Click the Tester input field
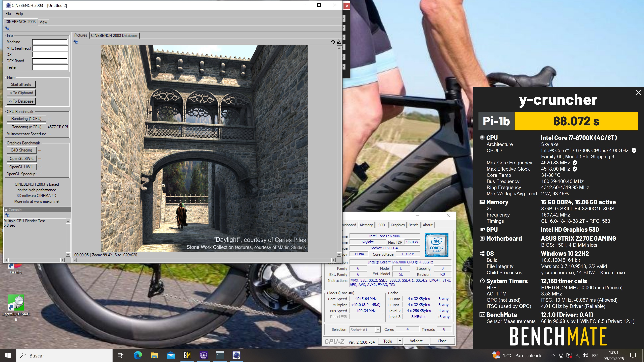This screenshot has width=644, height=362. pyautogui.click(x=50, y=67)
